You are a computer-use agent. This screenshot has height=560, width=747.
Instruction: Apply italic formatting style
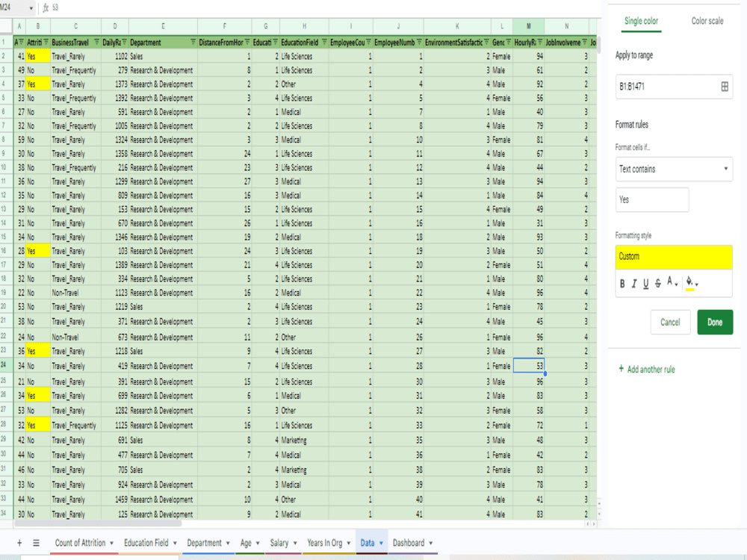tap(633, 284)
